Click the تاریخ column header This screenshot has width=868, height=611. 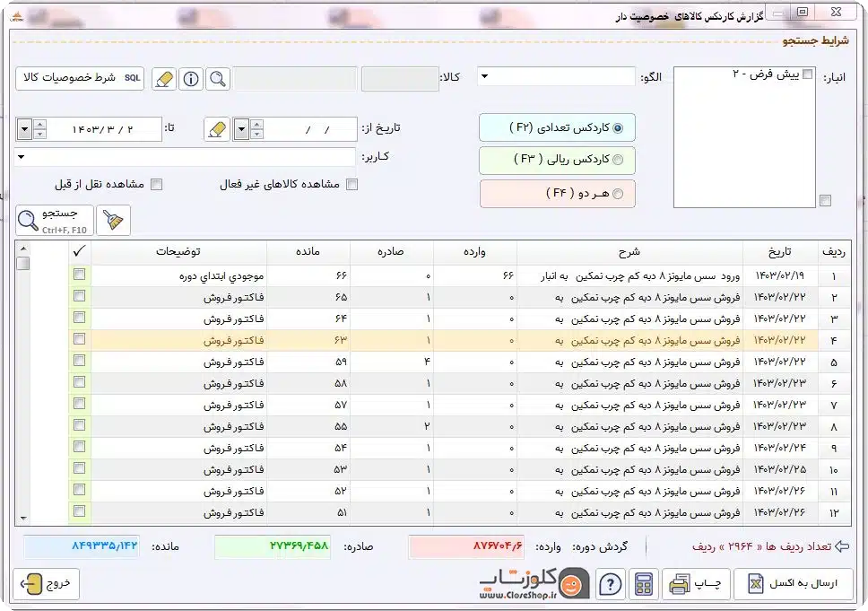point(780,252)
